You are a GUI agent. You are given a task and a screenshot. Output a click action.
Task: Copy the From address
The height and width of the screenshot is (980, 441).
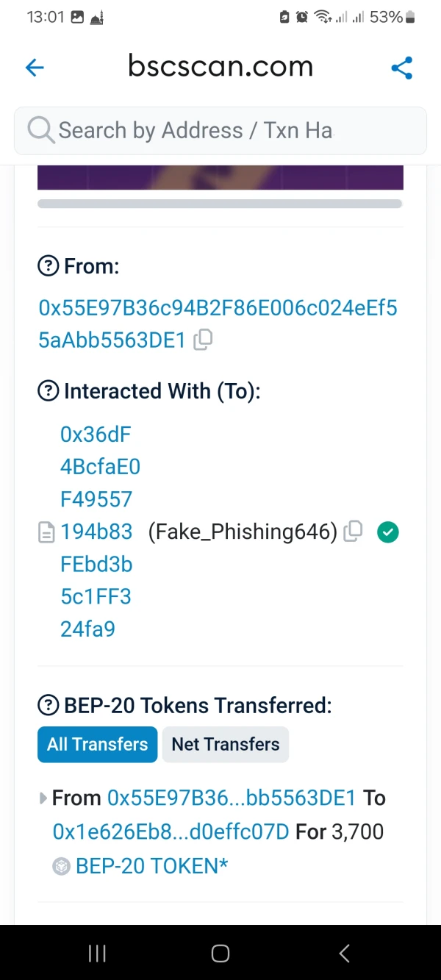click(203, 340)
